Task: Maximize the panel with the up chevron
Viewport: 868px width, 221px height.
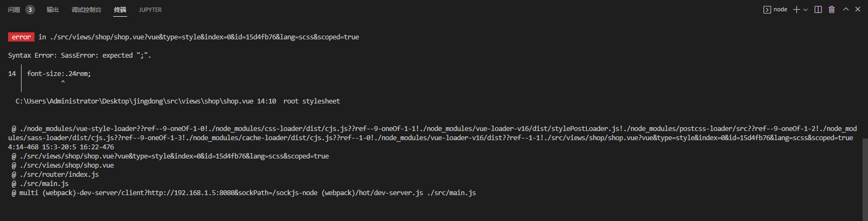Action: 846,10
